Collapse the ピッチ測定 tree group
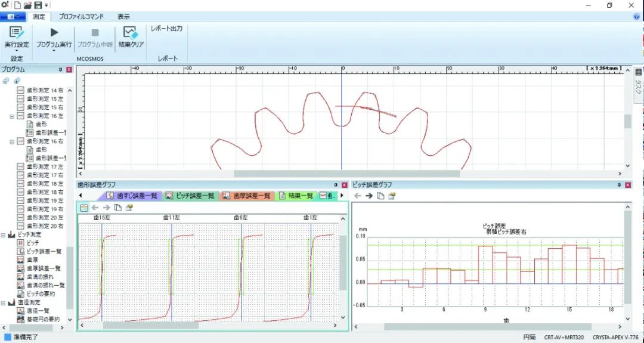This screenshot has width=644, height=343. tap(4, 235)
